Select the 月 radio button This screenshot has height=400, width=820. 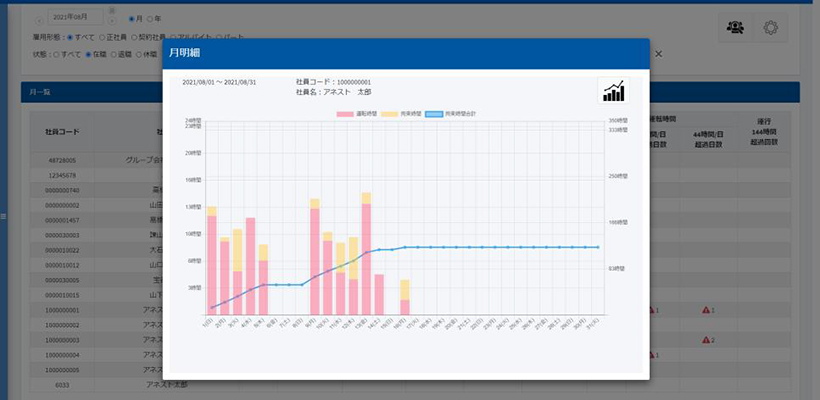tap(132, 19)
